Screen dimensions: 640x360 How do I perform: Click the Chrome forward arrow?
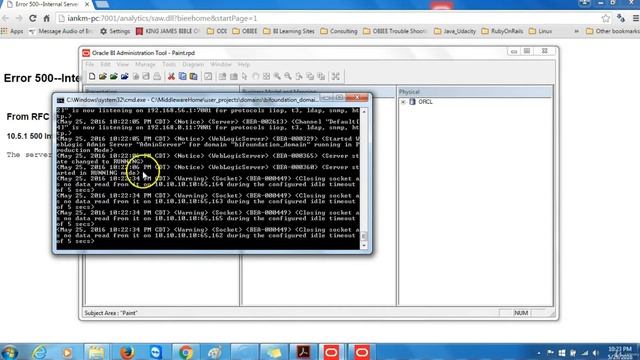coord(19,18)
